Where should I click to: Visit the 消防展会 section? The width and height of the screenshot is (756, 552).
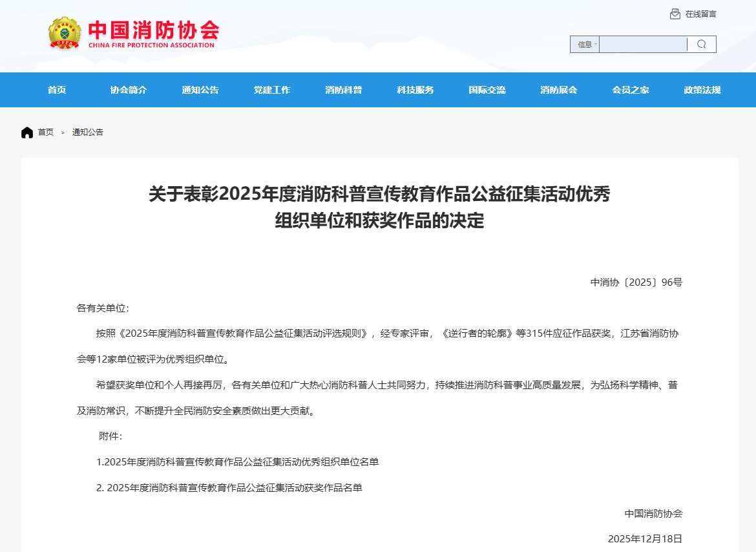559,90
